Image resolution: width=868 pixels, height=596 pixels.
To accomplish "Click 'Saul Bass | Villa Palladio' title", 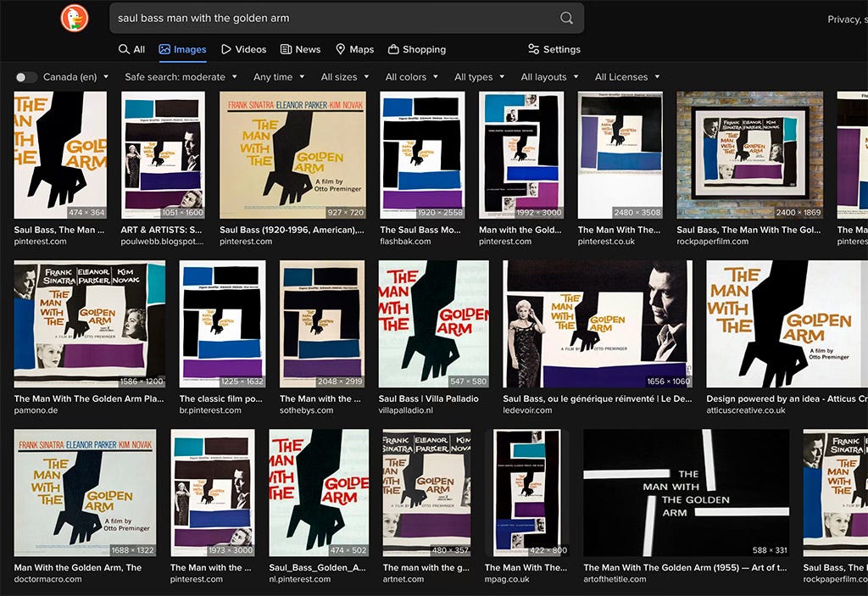I will point(428,398).
